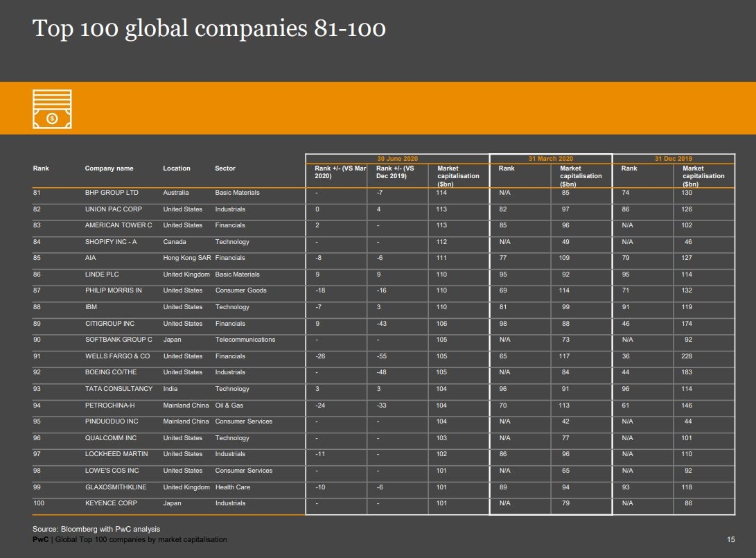Select the 'GLAXOSMITHKLINE' company cell
This screenshot has height=558, width=756.
(x=116, y=487)
